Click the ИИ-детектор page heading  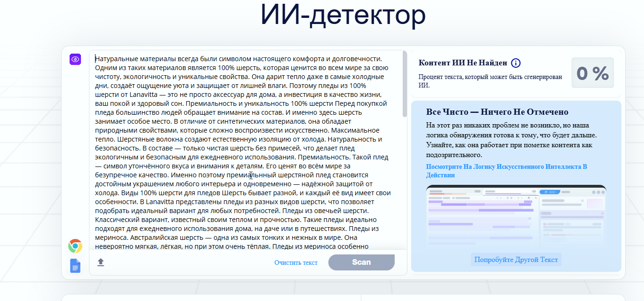click(343, 15)
